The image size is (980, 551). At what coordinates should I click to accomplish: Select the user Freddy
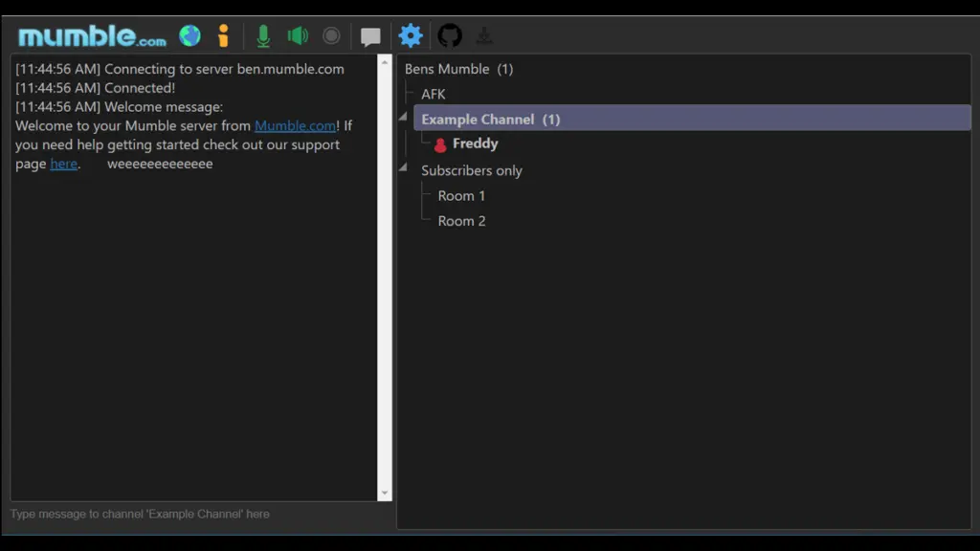[x=475, y=143]
